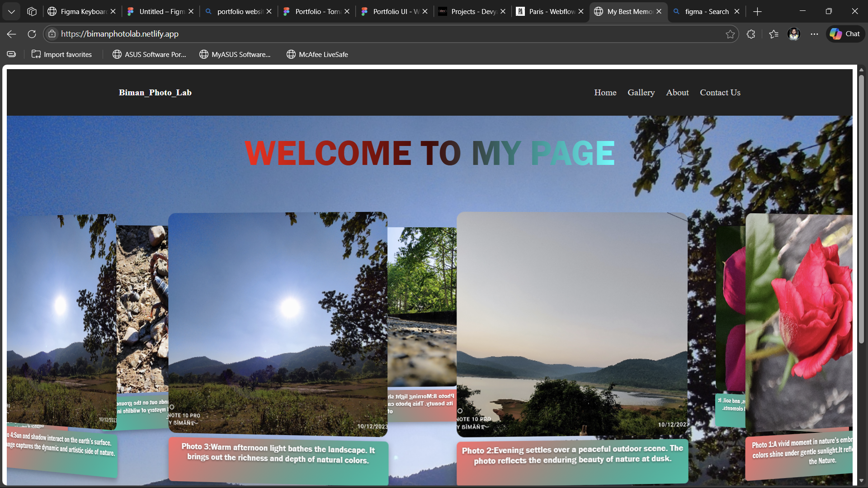View site information via the lock icon
Screen dimensions: 868x488
pos(52,34)
